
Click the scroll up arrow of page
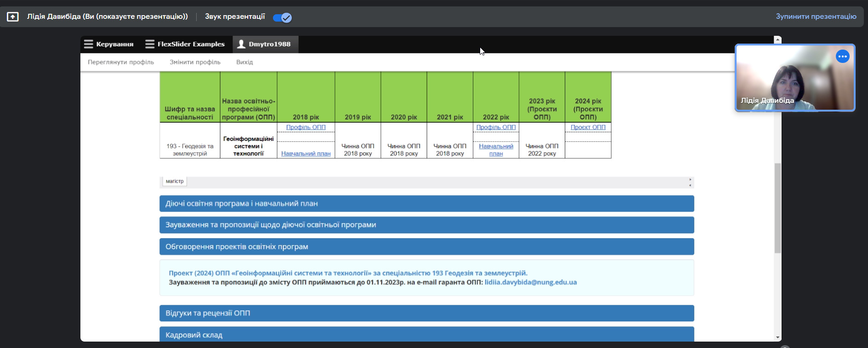(x=777, y=40)
